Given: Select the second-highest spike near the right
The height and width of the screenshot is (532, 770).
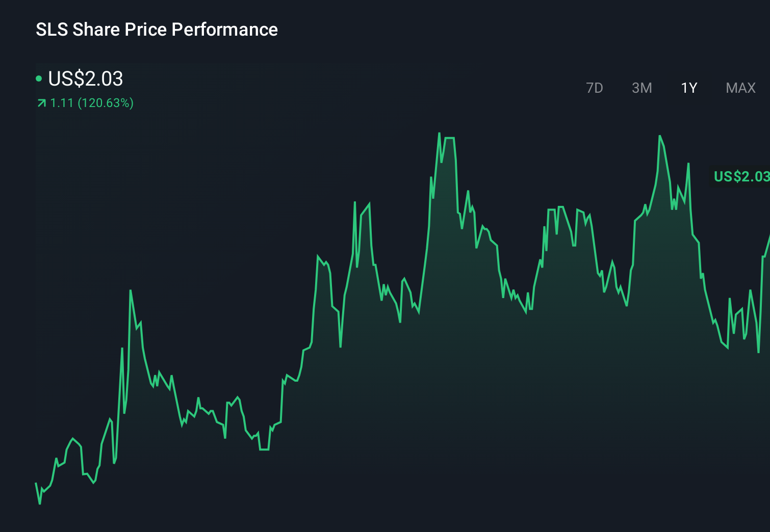Looking at the screenshot, I should (x=660, y=136).
